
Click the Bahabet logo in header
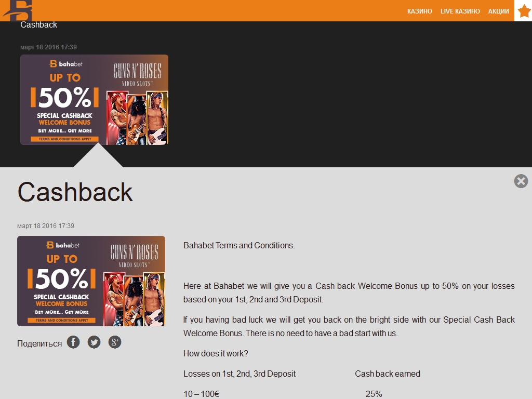point(18,10)
